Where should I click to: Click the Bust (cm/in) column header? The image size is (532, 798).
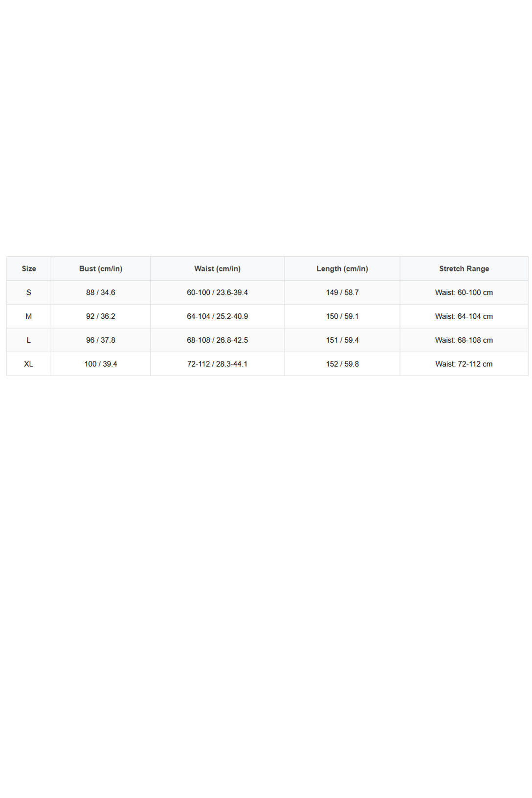pos(101,268)
